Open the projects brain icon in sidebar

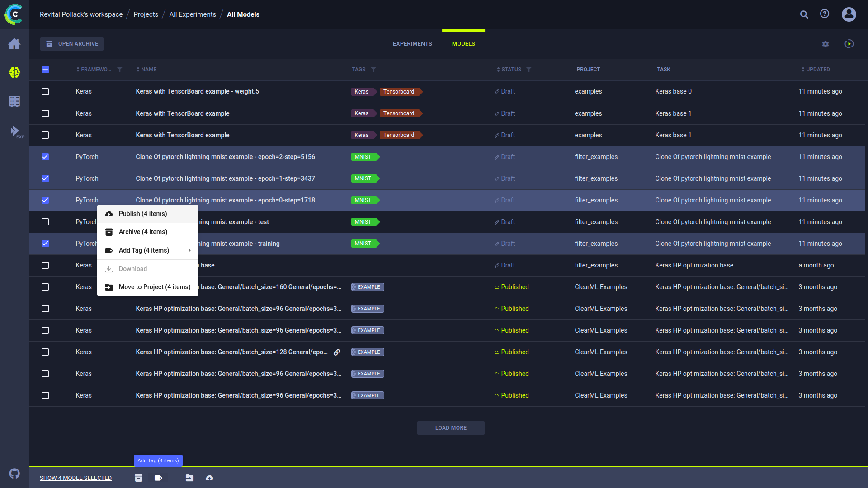click(x=14, y=72)
